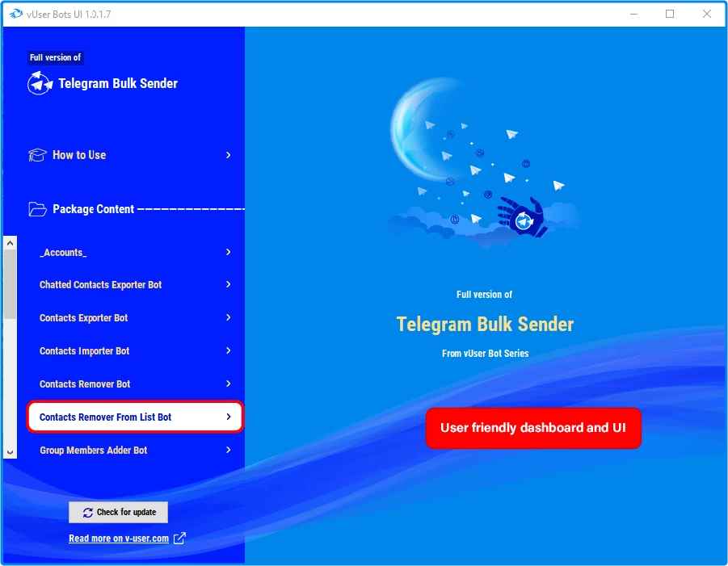This screenshot has height=566, width=728.
Task: Click the sidebar Telegram Bulk Sender heading
Action: (118, 83)
